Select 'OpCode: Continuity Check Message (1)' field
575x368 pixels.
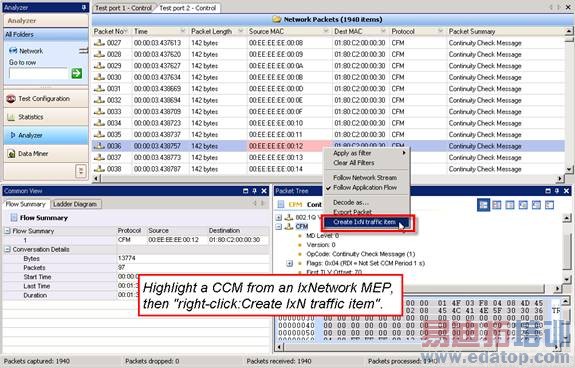point(360,254)
